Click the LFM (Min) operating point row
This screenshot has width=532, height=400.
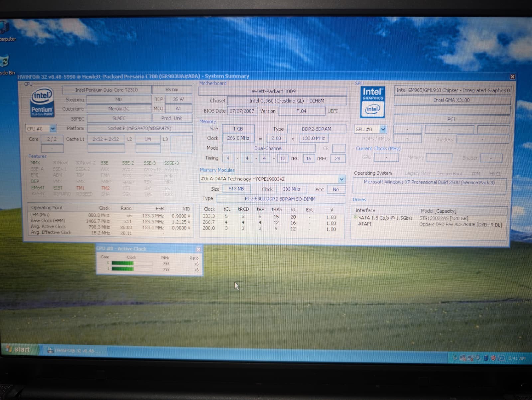point(110,215)
